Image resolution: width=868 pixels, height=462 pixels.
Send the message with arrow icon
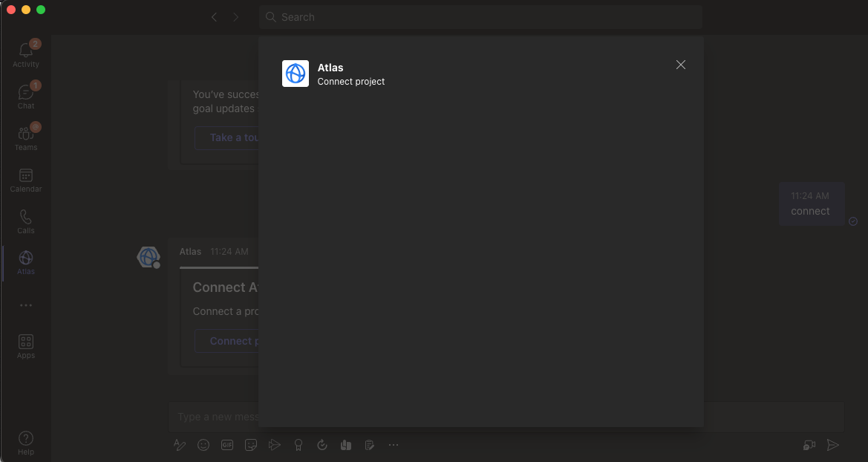[832, 445]
